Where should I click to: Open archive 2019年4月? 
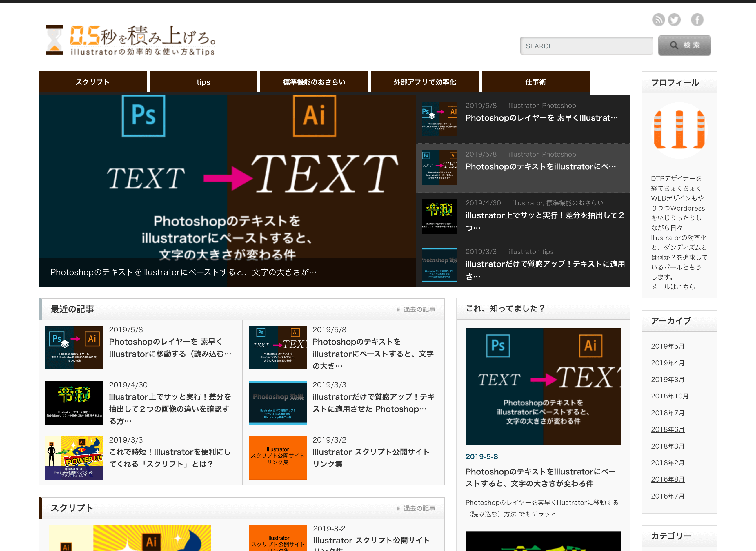[668, 363]
